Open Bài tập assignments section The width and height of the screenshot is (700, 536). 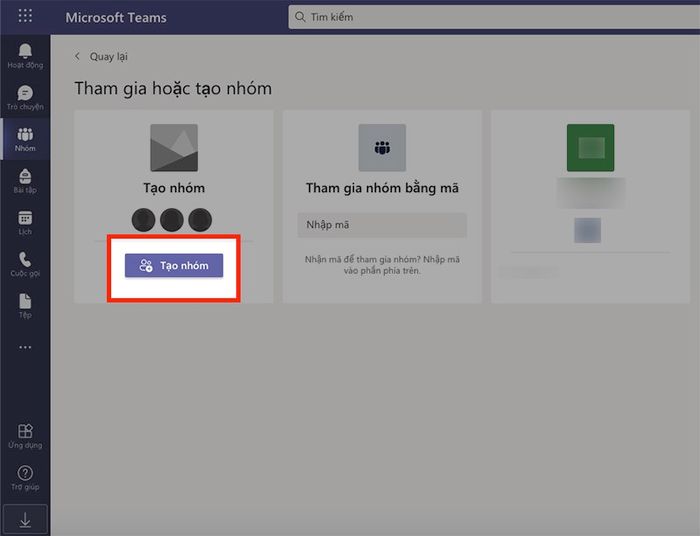tap(25, 181)
